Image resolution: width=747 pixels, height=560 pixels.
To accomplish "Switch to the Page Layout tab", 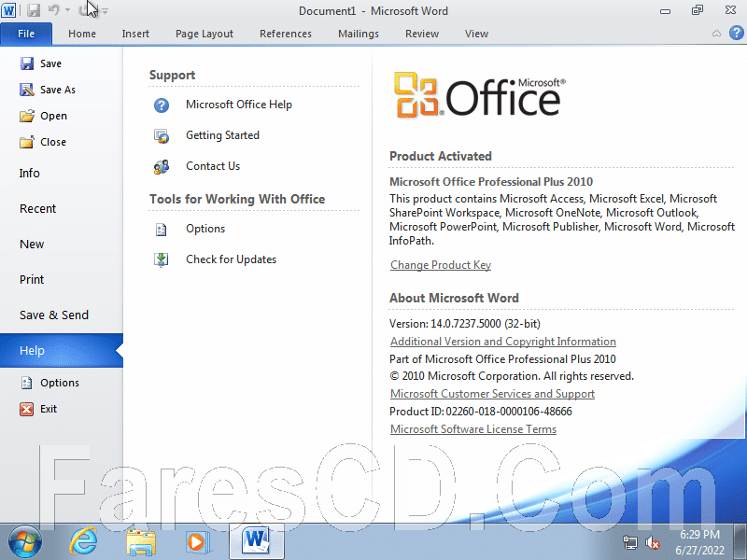I will click(204, 34).
